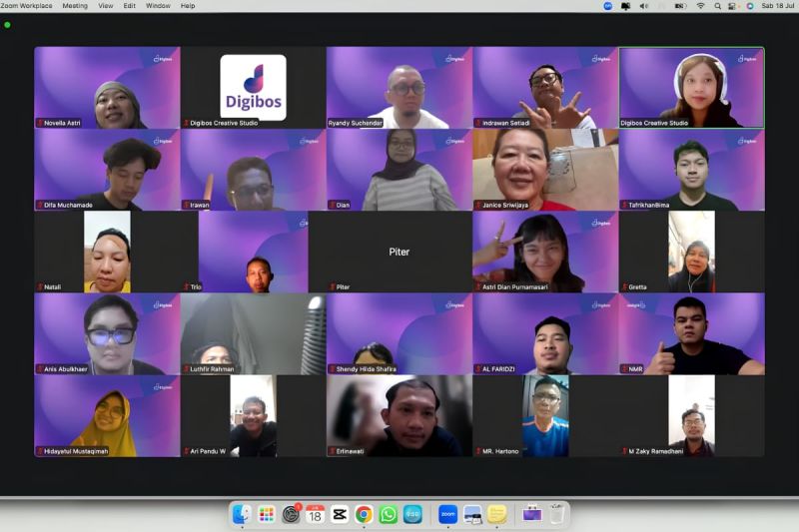The width and height of the screenshot is (799, 532).
Task: Open the yellow Stickies notes app
Action: click(496, 514)
